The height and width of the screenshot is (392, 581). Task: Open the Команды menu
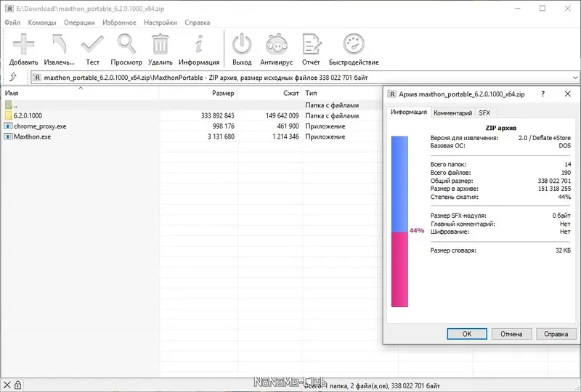pyautogui.click(x=42, y=23)
